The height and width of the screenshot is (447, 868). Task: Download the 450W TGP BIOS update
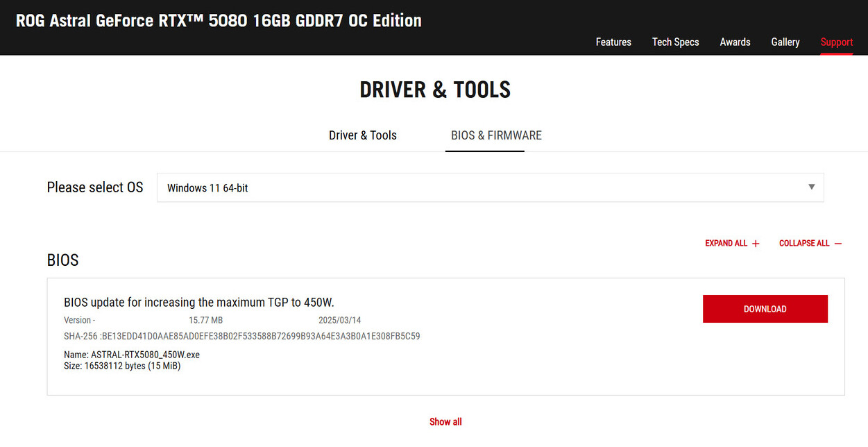[x=765, y=309]
